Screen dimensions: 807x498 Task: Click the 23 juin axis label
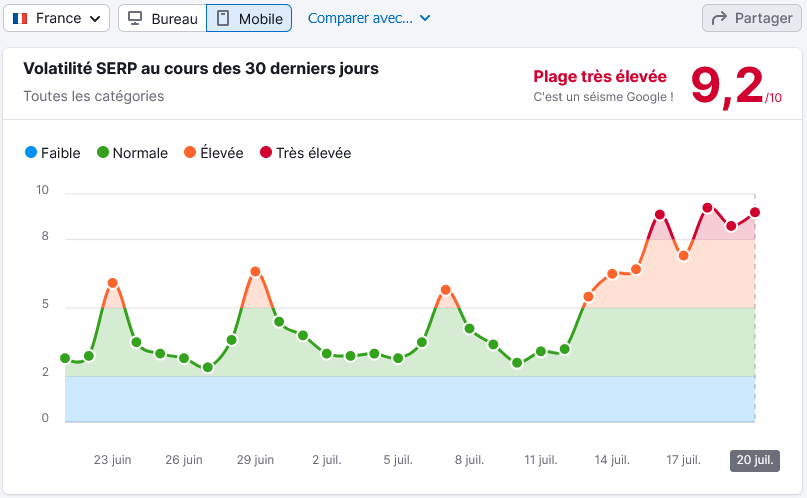point(112,460)
